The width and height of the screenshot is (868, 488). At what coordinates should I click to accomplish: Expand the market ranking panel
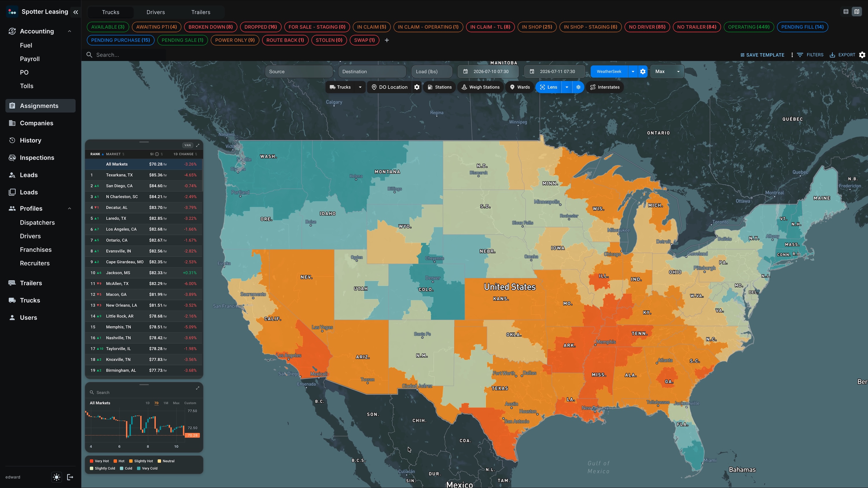coord(198,145)
